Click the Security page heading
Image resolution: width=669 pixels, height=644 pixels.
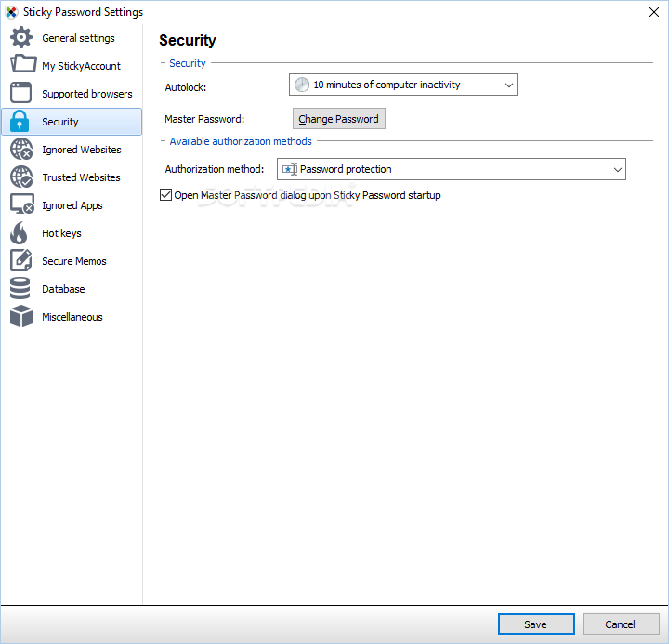coord(188,41)
